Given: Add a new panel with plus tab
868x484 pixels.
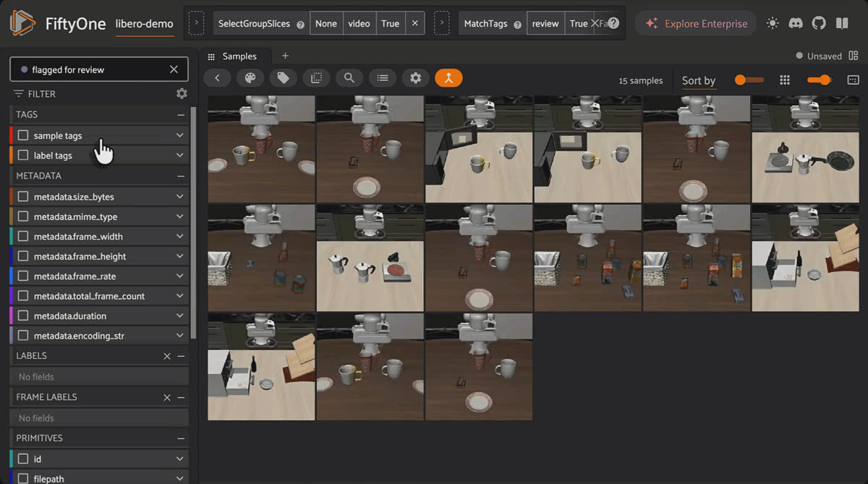Looking at the screenshot, I should click(x=285, y=56).
